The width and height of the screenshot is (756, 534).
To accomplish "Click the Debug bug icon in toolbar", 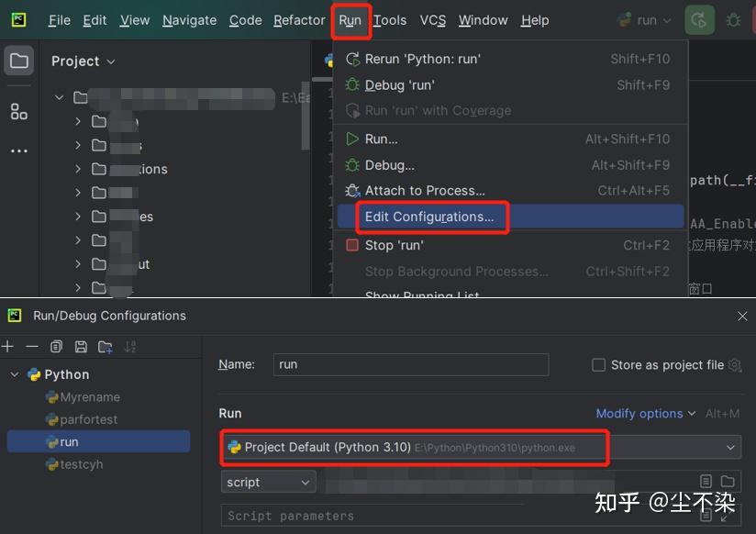I will [x=733, y=20].
